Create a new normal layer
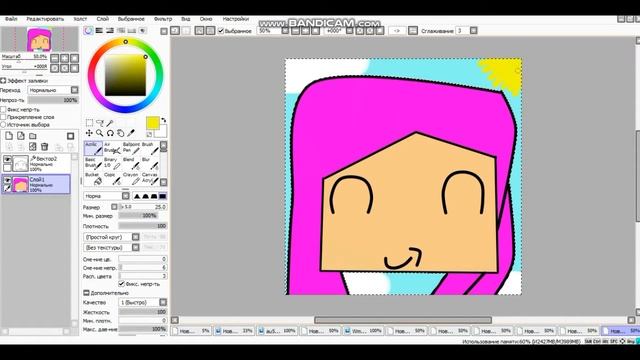The width and height of the screenshot is (640, 360). tap(9, 136)
